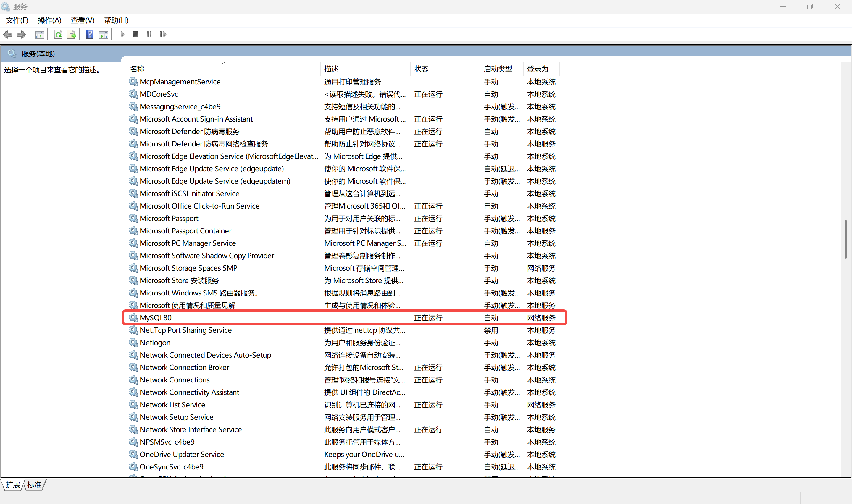Sort by the 名称 column header
Image resolution: width=852 pixels, height=504 pixels.
pyautogui.click(x=137, y=69)
